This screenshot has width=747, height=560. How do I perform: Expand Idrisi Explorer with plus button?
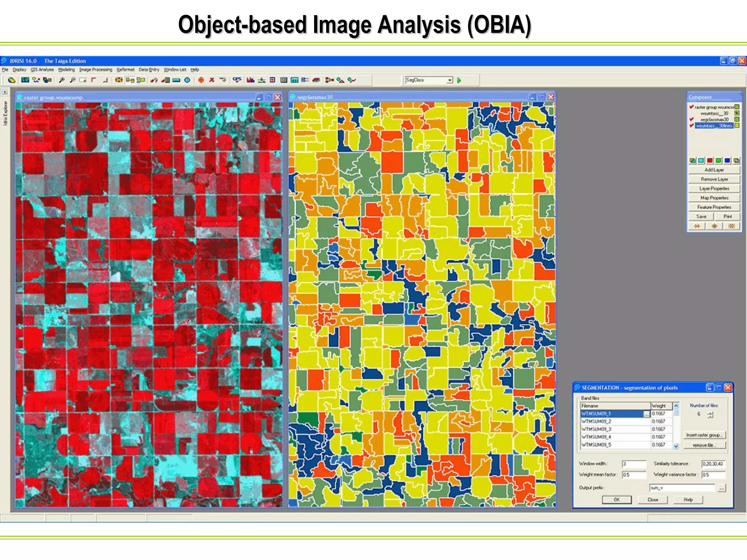[5, 92]
